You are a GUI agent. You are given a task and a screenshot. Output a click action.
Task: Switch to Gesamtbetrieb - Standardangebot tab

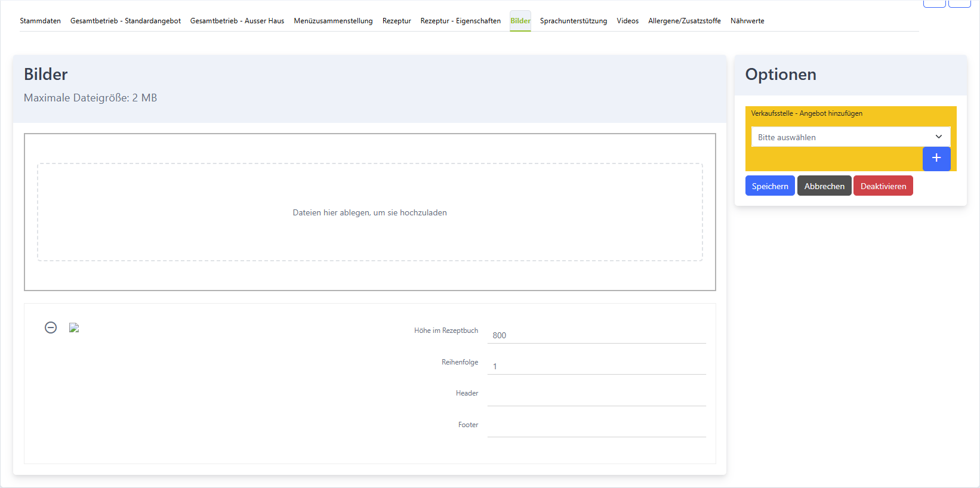point(125,21)
